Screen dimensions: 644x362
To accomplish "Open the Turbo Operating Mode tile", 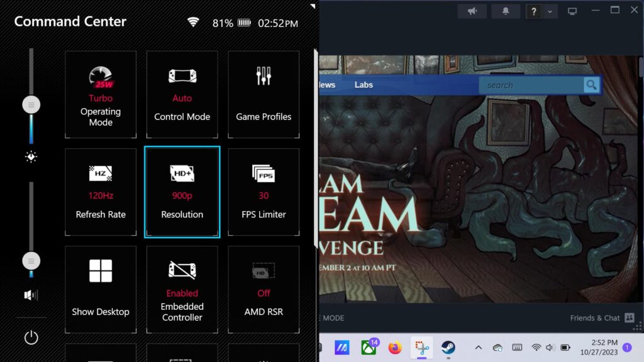I will pos(101,94).
